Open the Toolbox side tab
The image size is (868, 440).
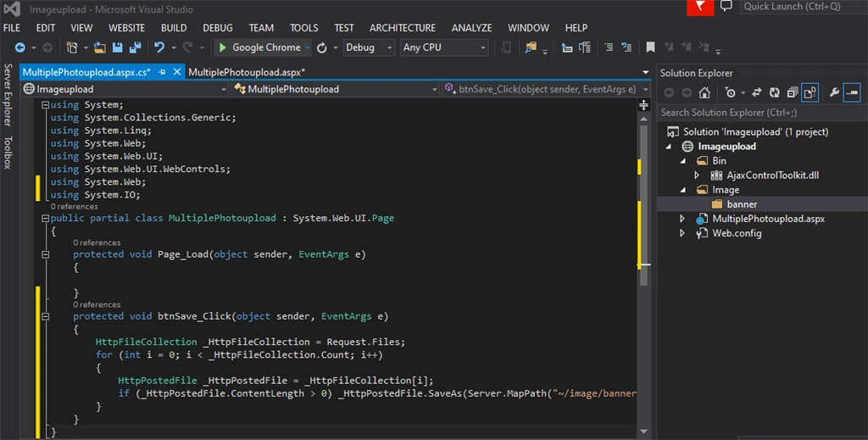[8, 153]
